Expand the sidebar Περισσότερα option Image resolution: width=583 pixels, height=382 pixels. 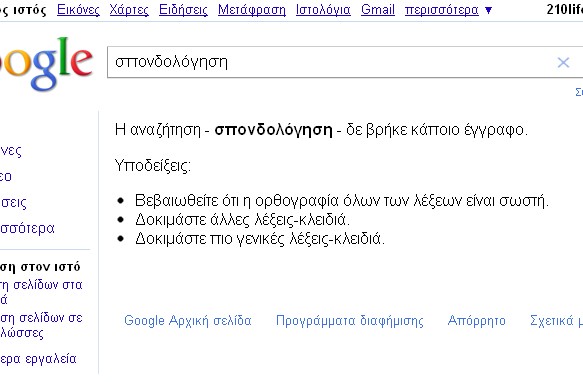(27, 228)
